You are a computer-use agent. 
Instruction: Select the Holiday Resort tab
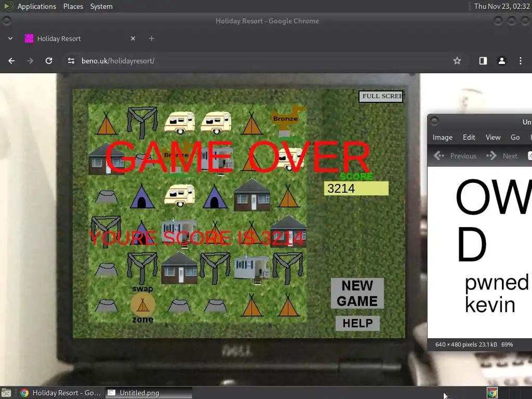[x=82, y=38]
